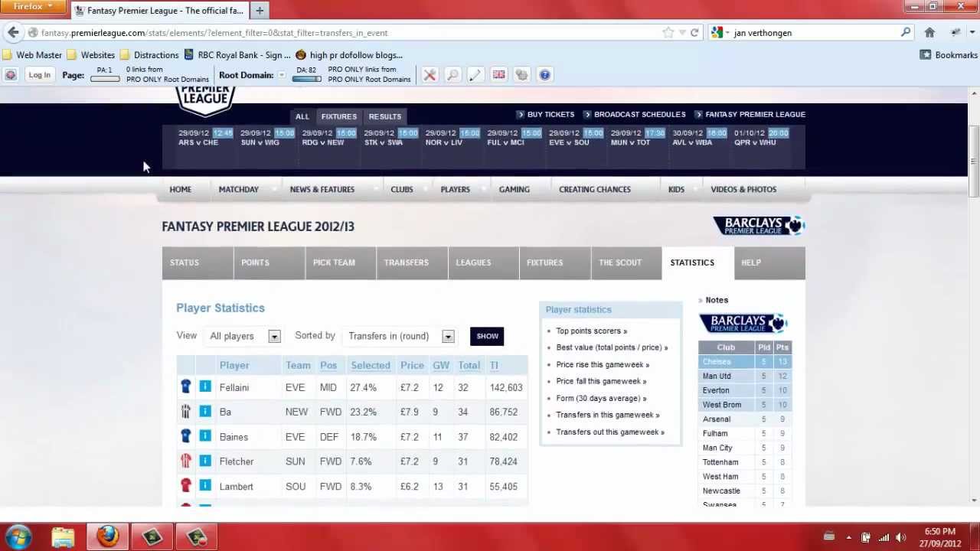
Task: Open the Windows Start menu orb
Action: (17, 536)
